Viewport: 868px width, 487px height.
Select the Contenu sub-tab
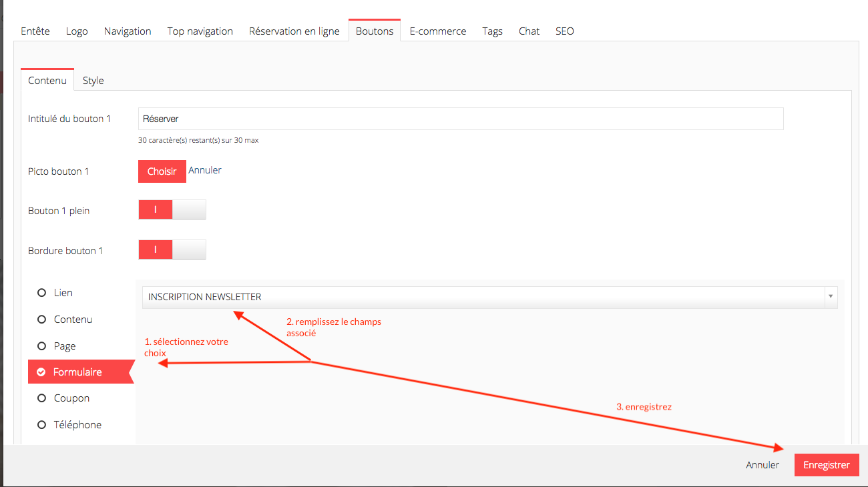[x=47, y=80]
